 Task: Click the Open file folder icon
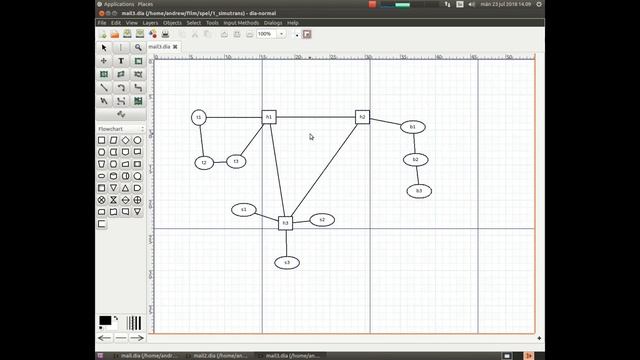tap(115, 34)
